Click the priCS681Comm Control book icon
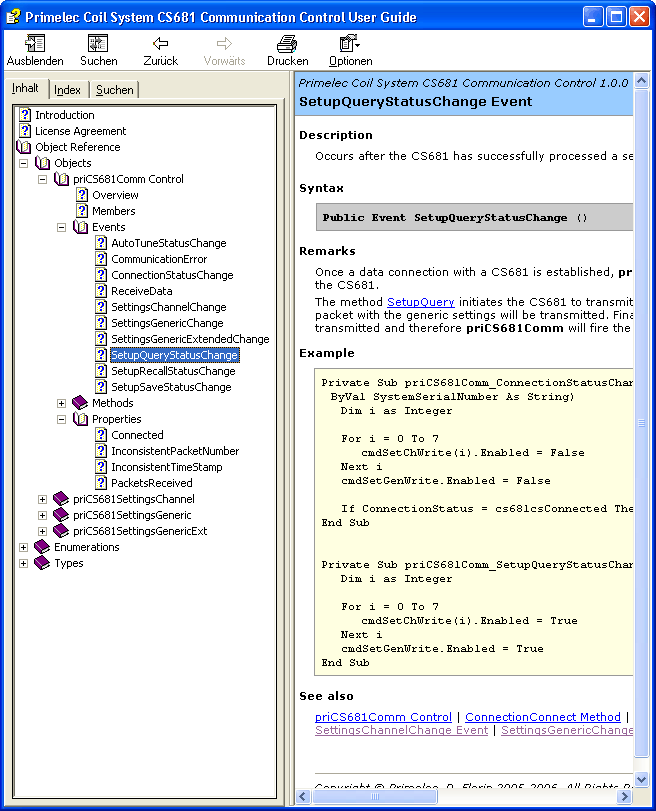The image size is (656, 811). tap(62, 179)
